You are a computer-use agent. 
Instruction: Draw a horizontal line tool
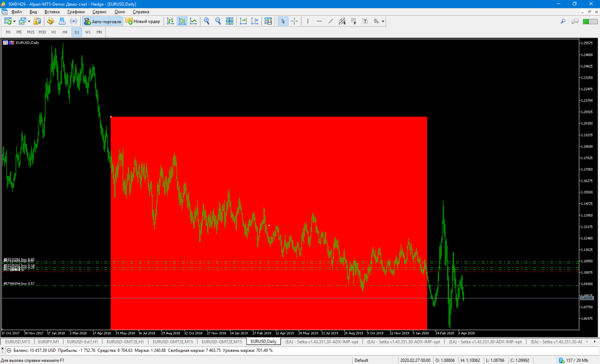(319, 21)
